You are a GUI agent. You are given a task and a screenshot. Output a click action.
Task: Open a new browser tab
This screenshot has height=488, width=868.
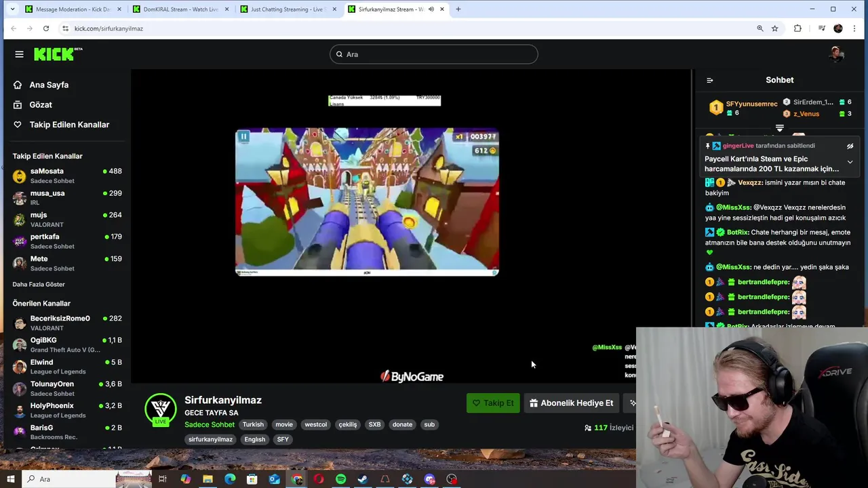[x=458, y=9]
